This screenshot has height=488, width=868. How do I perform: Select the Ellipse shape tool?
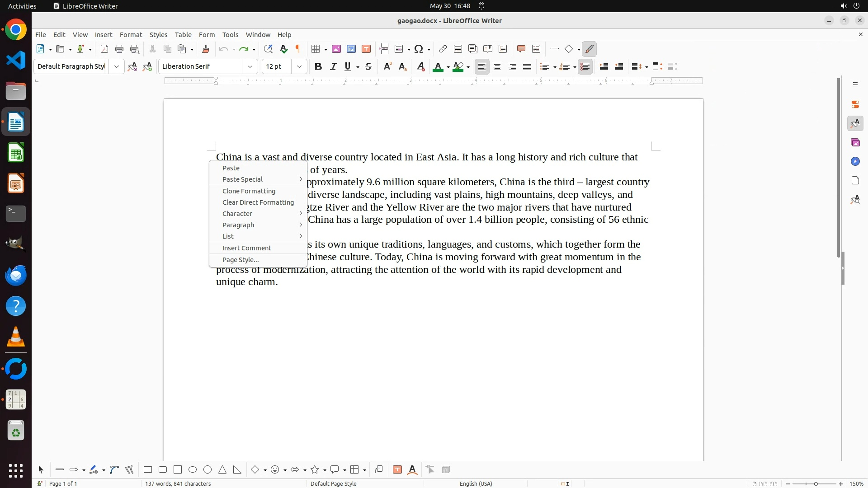point(193,470)
